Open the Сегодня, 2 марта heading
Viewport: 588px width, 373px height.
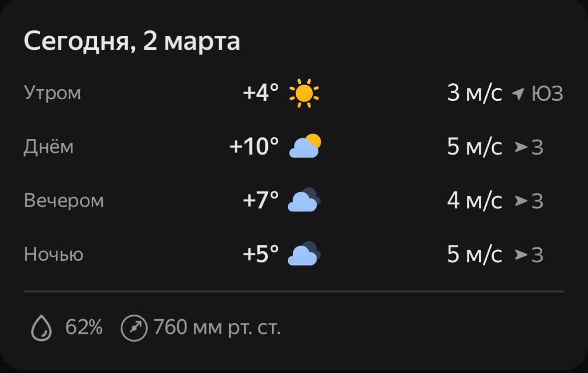132,41
